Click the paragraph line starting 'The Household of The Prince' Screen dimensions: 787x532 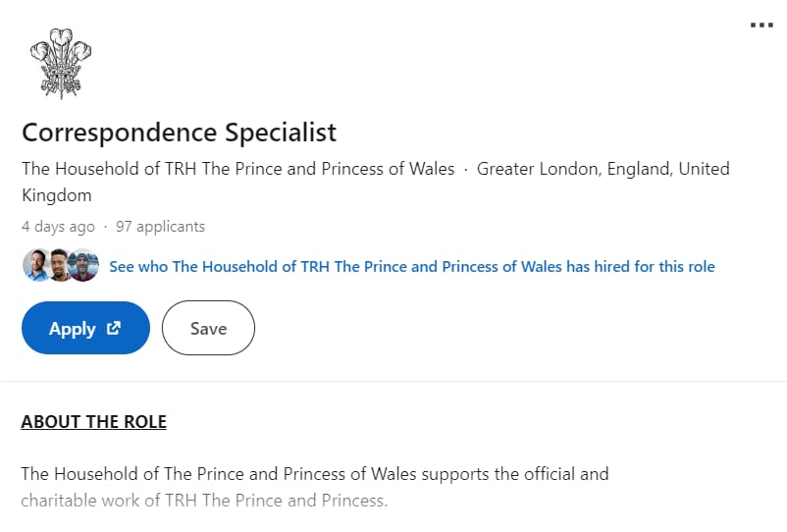(315, 474)
